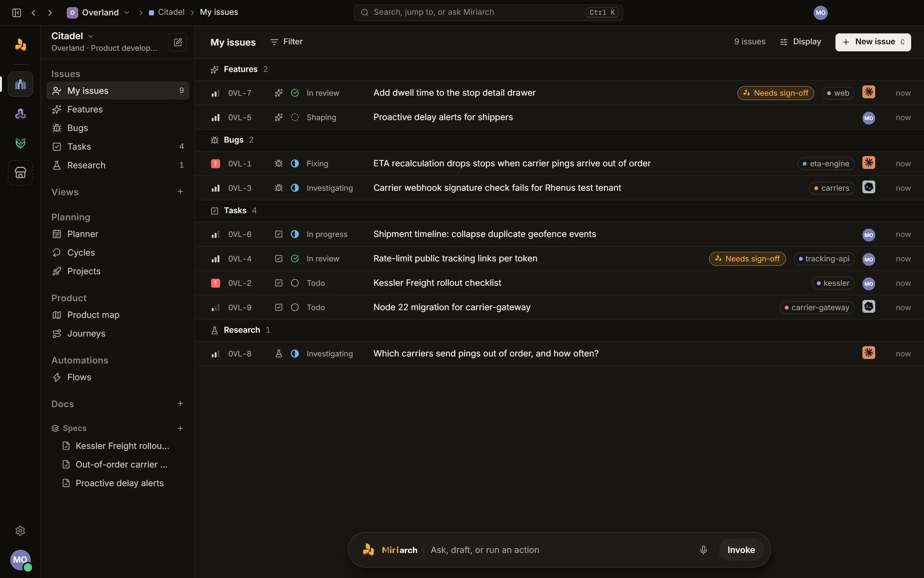Expand the Citadel team dropdown

(73, 36)
